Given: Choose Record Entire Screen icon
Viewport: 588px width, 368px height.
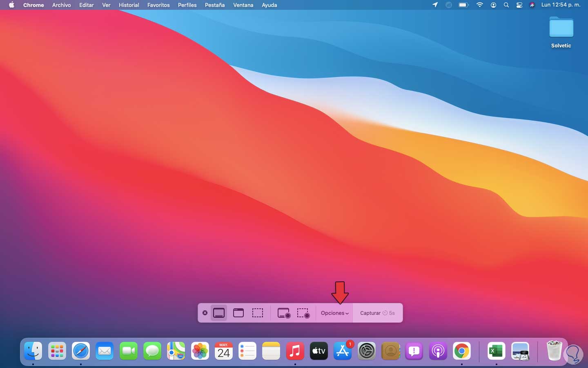Looking at the screenshot, I should coord(284,313).
